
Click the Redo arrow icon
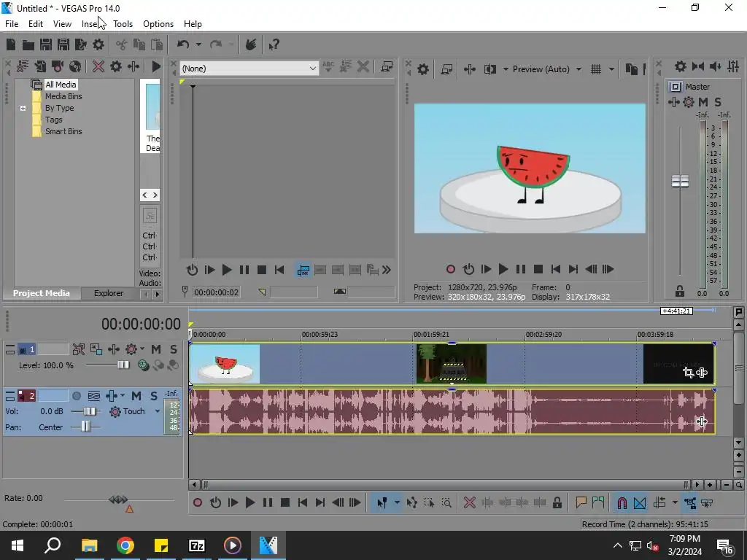click(x=216, y=44)
